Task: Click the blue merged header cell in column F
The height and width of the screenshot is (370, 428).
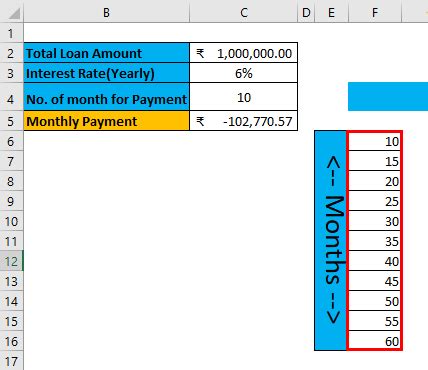Action: pos(388,97)
